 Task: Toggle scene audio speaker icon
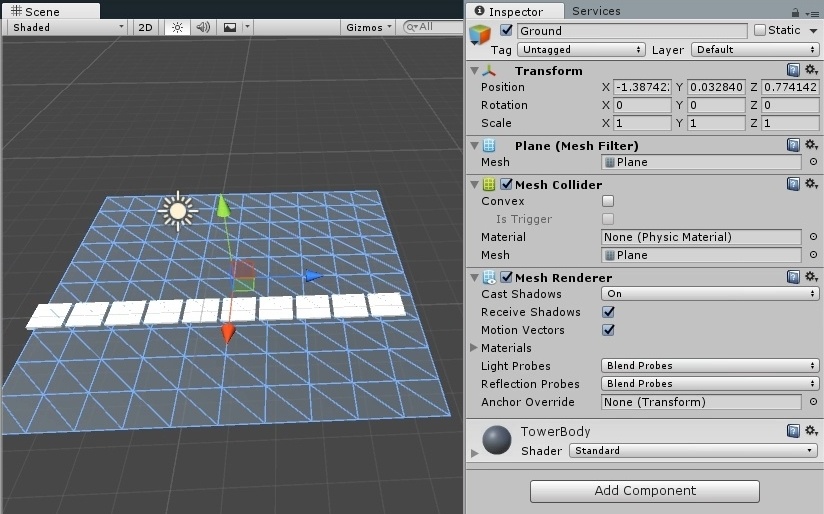coord(203,27)
